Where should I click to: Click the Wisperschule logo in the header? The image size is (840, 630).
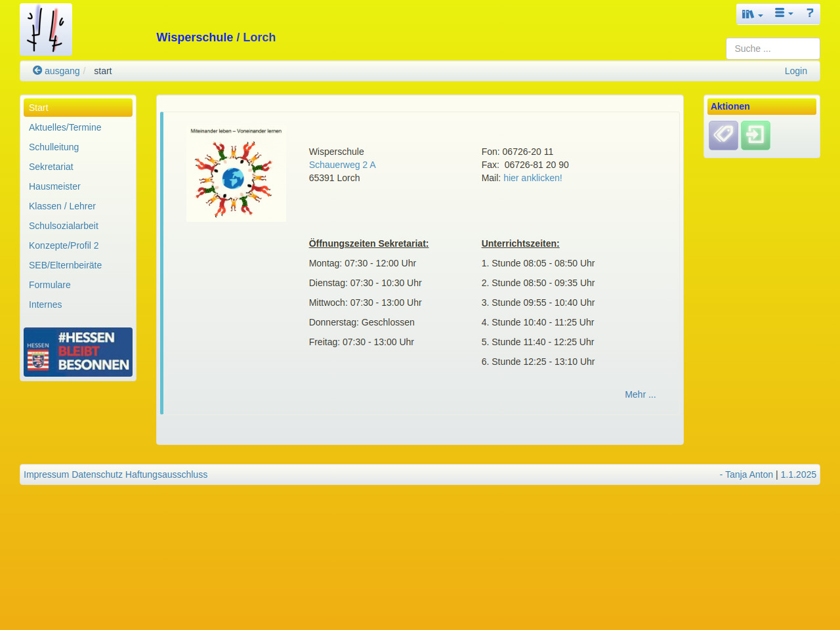tap(46, 30)
